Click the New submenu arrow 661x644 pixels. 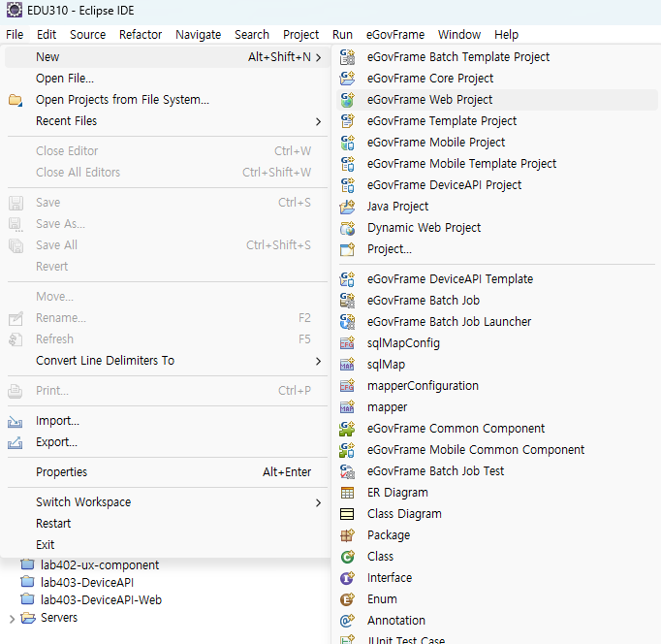(318, 57)
